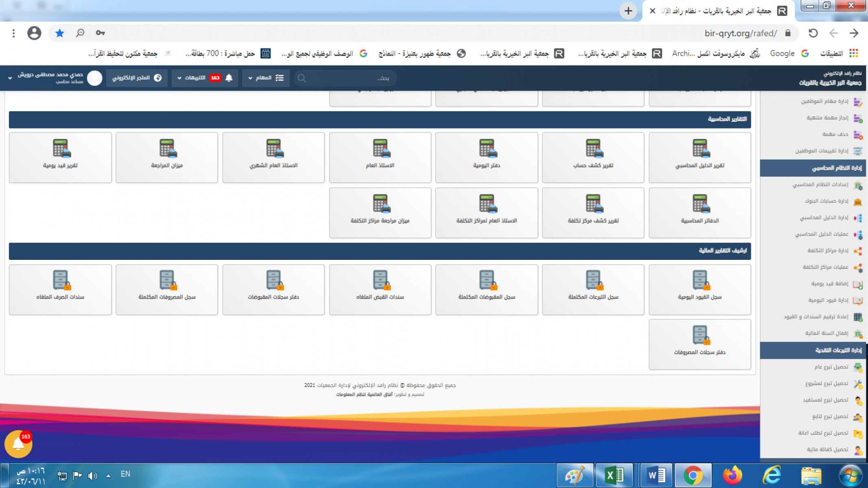Bookmark page with the star icon
The image size is (868, 488).
[x=60, y=33]
